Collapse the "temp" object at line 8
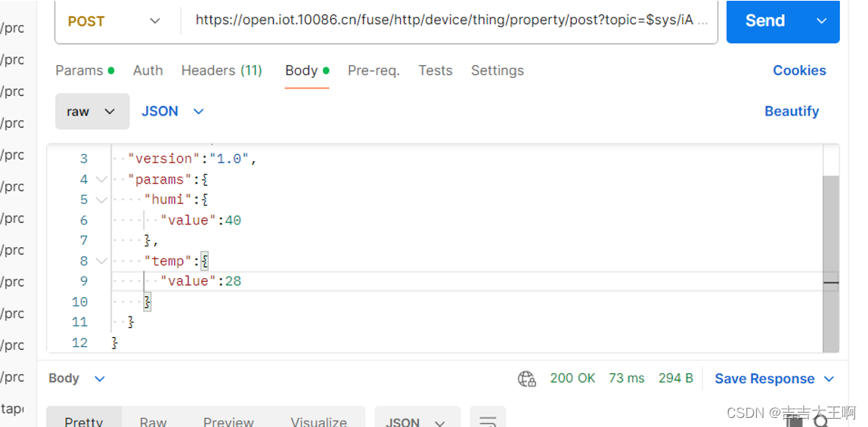868x427 pixels. [101, 261]
